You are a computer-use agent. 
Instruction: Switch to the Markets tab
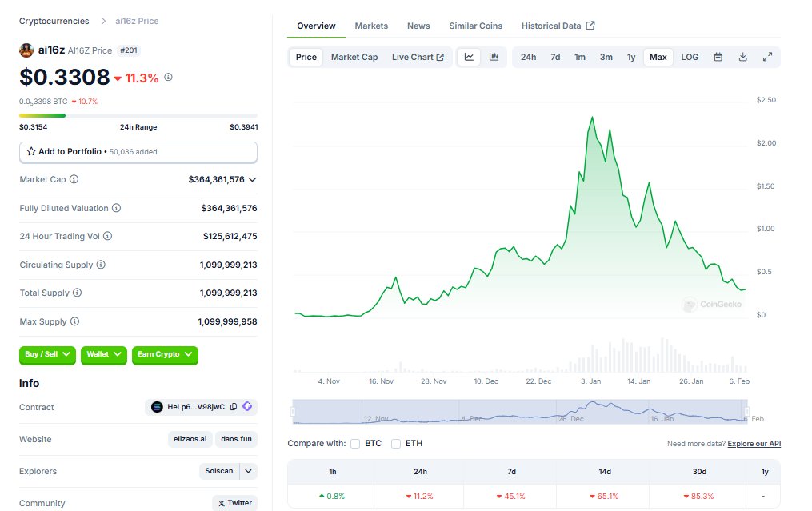(371, 26)
